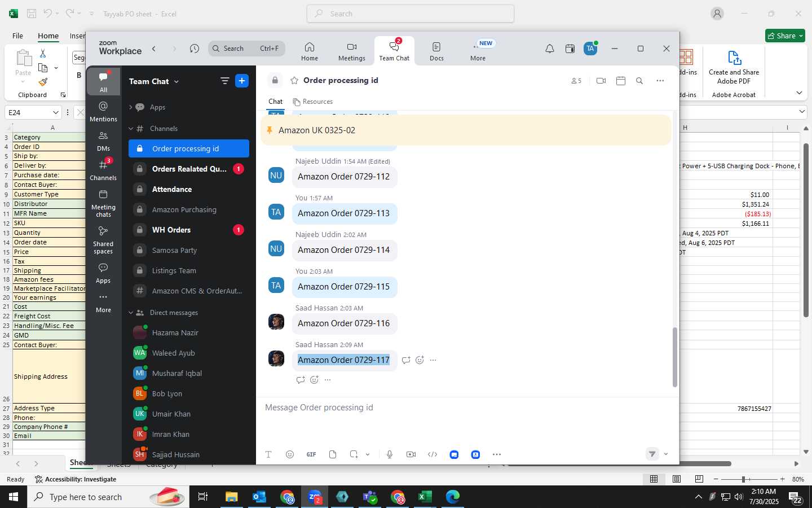
Task: Open send options dropdown arrow
Action: coord(666,454)
